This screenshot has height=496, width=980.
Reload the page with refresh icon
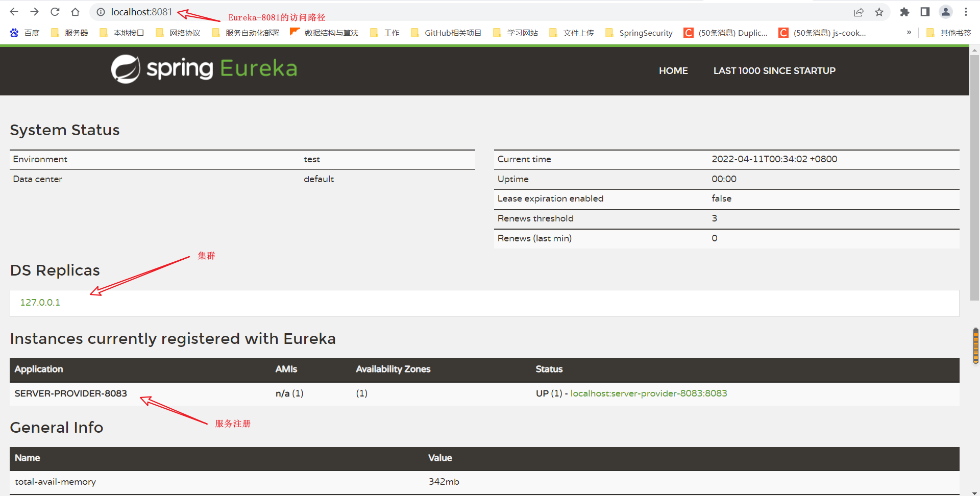pyautogui.click(x=55, y=12)
